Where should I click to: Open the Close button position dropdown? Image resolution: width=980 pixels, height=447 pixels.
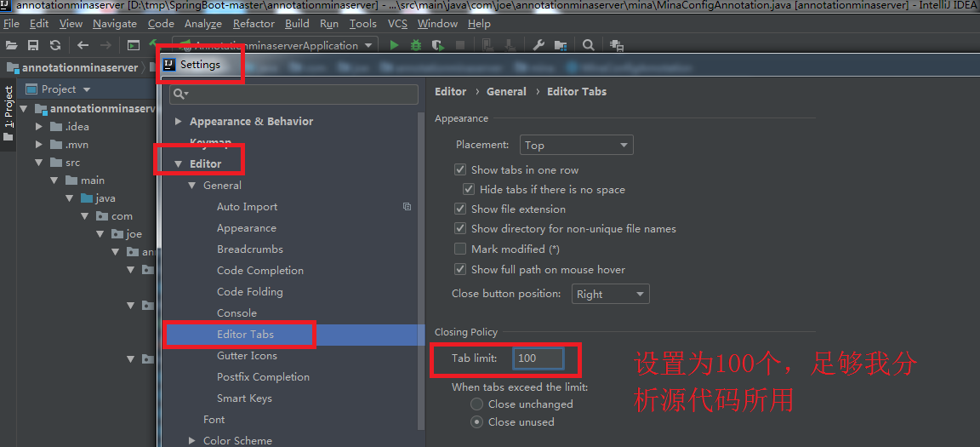click(x=610, y=294)
